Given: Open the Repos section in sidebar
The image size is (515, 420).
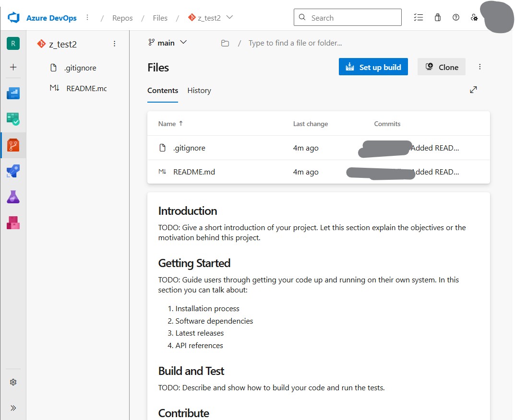Looking at the screenshot, I should pyautogui.click(x=13, y=145).
